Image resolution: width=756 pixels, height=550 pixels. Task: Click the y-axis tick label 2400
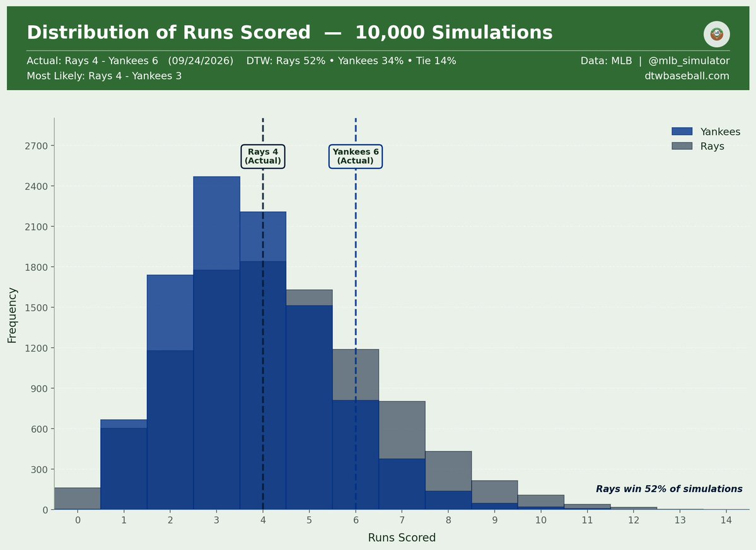37,186
